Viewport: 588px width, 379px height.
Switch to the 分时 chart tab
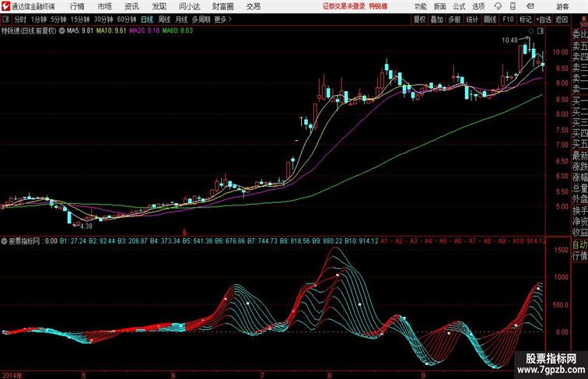20,19
